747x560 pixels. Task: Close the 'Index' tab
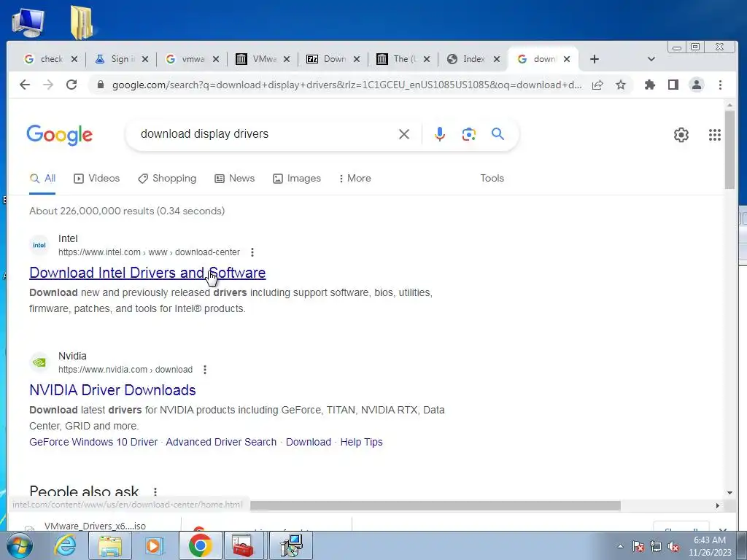(x=497, y=59)
